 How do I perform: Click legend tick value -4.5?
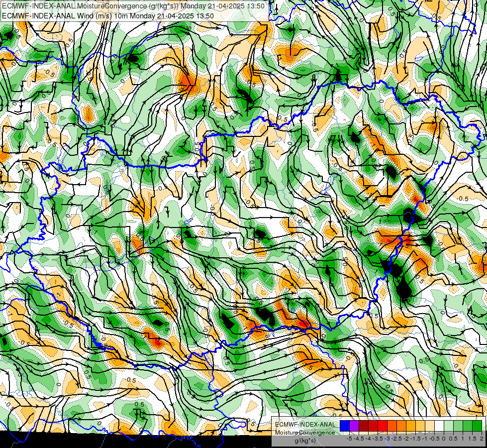coord(359,439)
